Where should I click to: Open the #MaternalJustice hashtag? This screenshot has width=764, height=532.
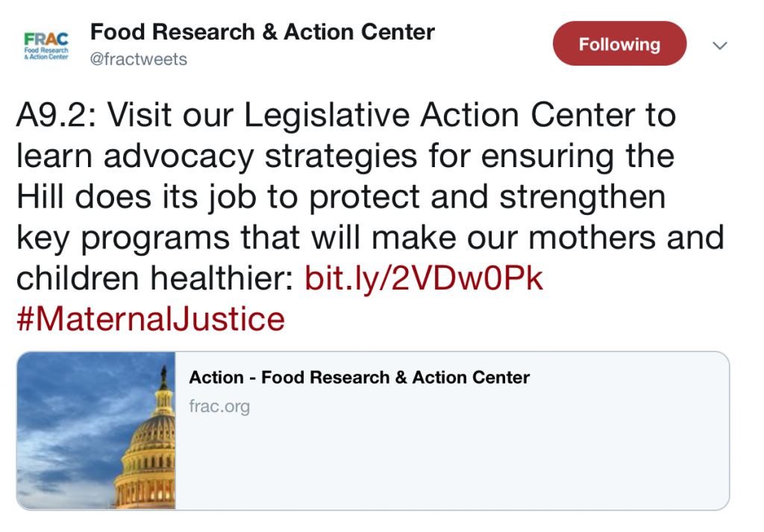pyautogui.click(x=151, y=319)
